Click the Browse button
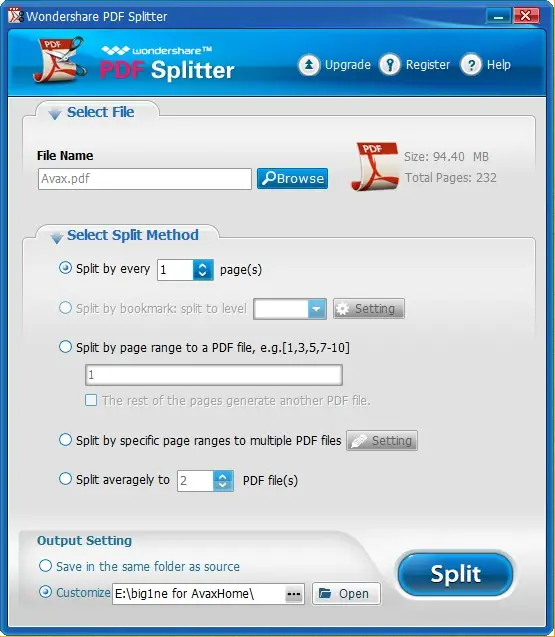Image resolution: width=555 pixels, height=637 pixels. pyautogui.click(x=293, y=178)
